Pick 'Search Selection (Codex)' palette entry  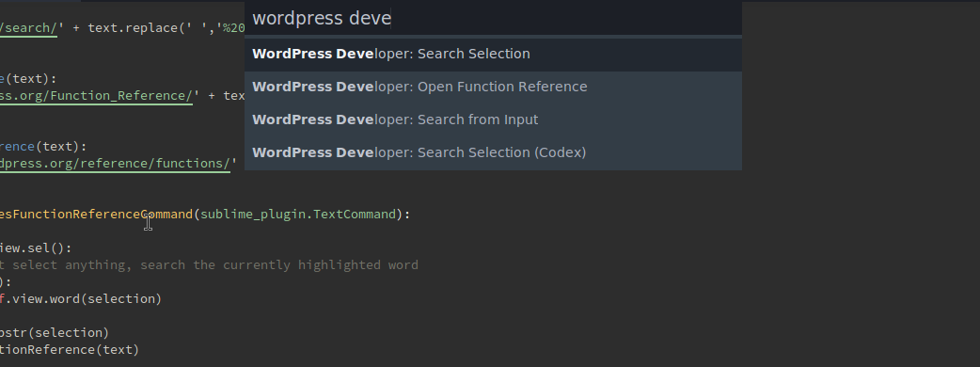click(493, 152)
